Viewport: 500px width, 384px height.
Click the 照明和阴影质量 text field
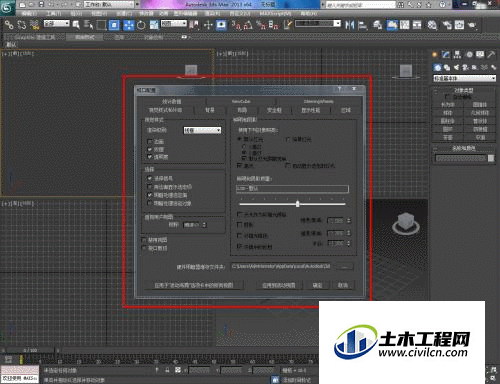point(292,189)
